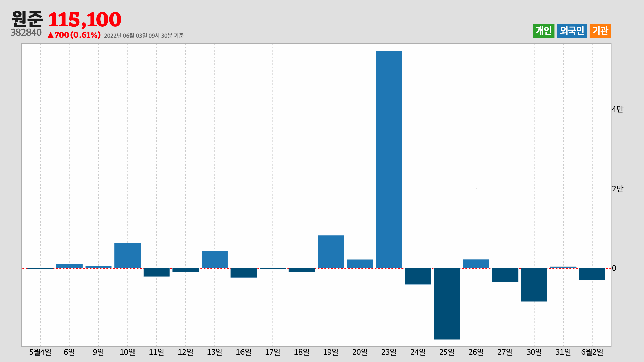This screenshot has width=644, height=362.
Task: Click the stock name 원준
Action: pyautogui.click(x=27, y=19)
